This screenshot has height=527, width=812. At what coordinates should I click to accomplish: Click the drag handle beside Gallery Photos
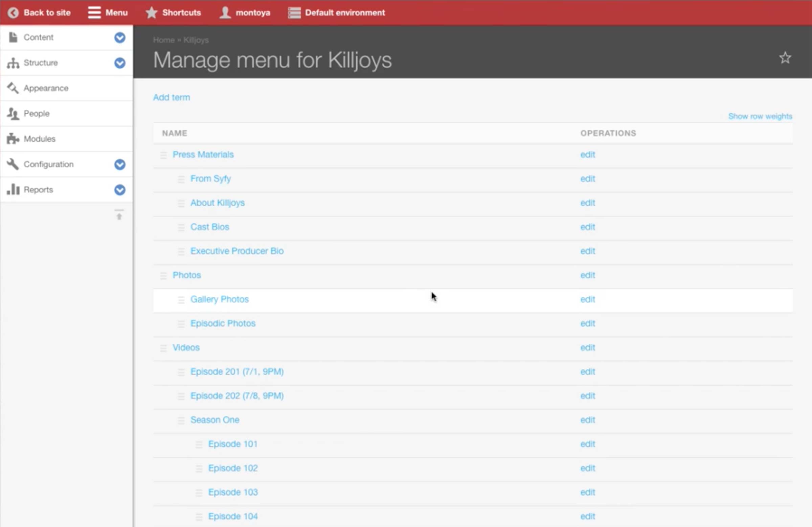pos(181,299)
